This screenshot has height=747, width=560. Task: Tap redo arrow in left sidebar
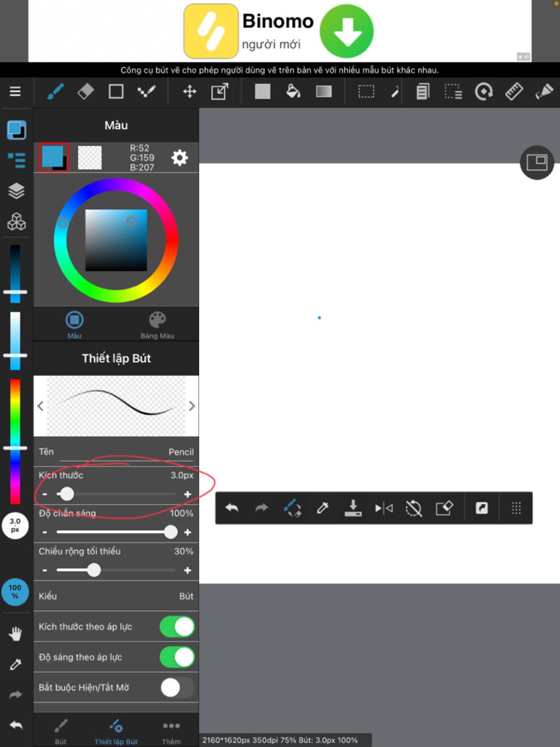(16, 694)
